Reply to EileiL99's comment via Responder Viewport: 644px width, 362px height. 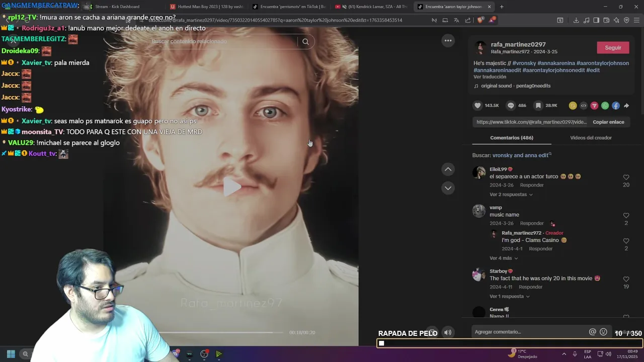[x=532, y=185]
